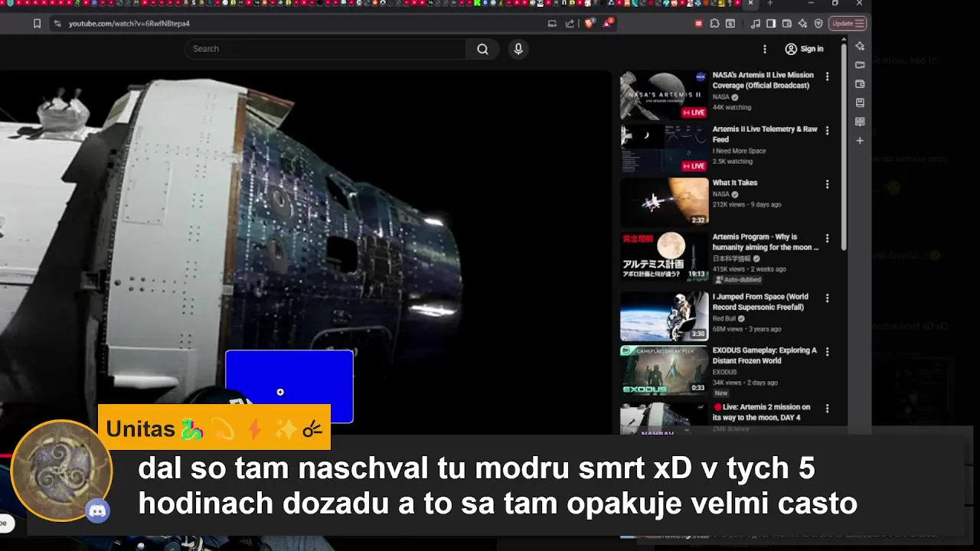Viewport: 980px width, 551px height.
Task: Click plus icon in sidebar strip
Action: pos(860,141)
